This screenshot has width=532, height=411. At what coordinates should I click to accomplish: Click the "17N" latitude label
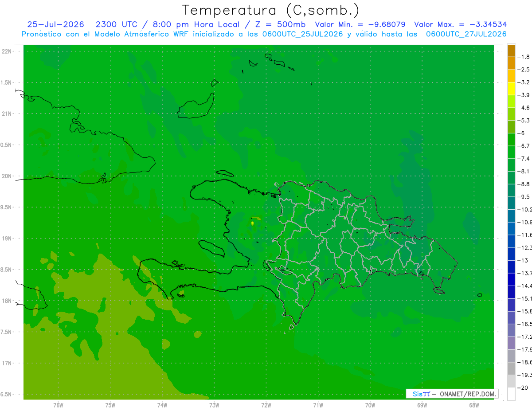[x=7, y=363]
